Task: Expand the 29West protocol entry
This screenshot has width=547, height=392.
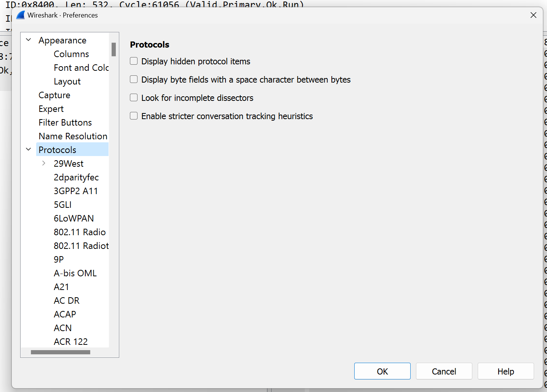Action: tap(44, 163)
